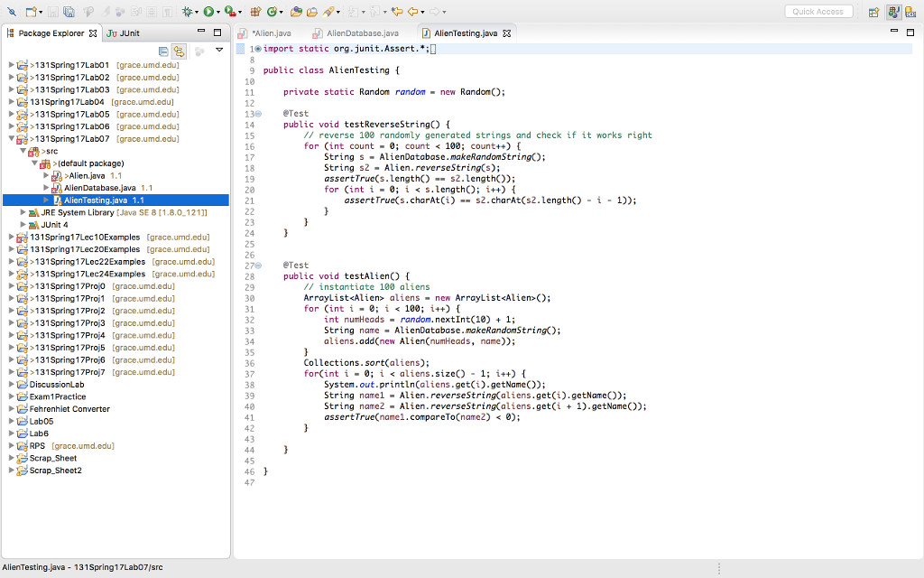Collapse the testReverseString method fold marker
Image resolution: width=924 pixels, height=578 pixels.
tap(257, 114)
